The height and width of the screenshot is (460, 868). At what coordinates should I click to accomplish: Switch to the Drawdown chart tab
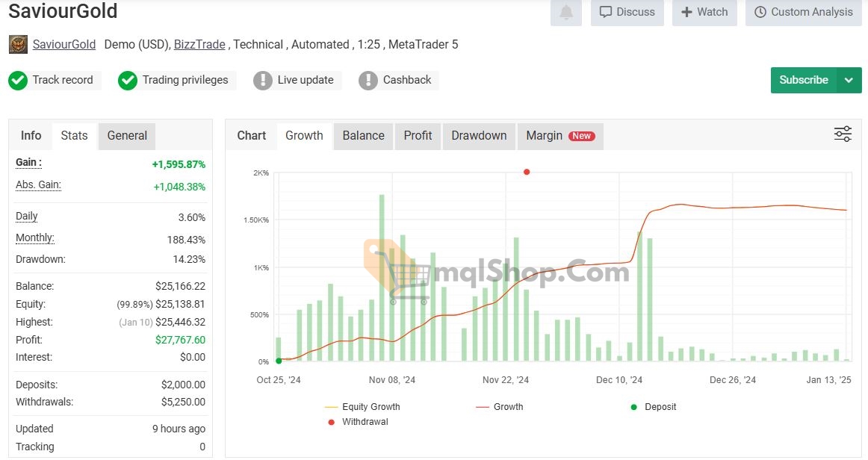pyautogui.click(x=479, y=136)
